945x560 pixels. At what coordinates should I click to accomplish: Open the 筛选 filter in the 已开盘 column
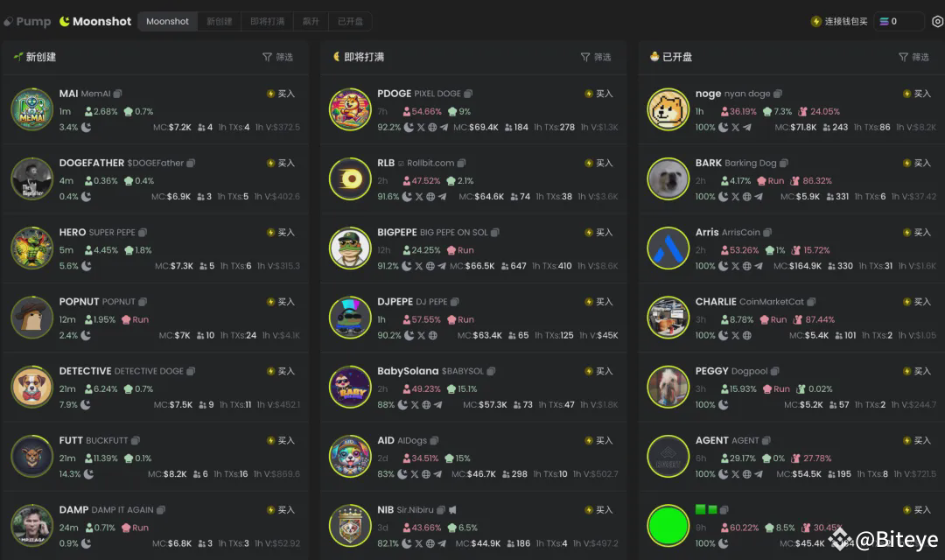913,57
